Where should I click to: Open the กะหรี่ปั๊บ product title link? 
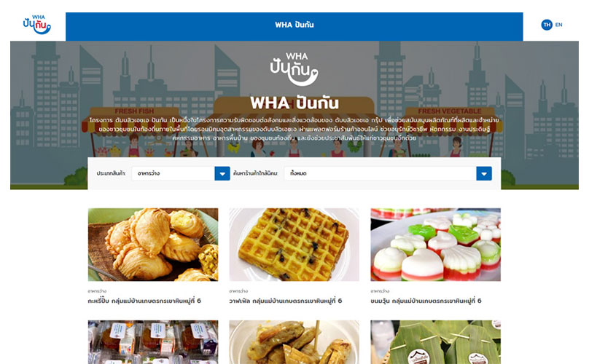pos(144,301)
